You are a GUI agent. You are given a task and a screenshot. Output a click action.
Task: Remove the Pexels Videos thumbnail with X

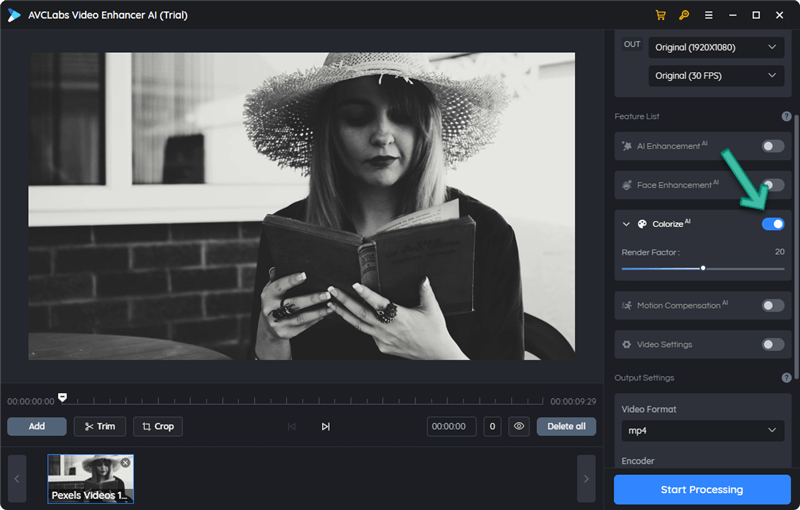[x=125, y=463]
